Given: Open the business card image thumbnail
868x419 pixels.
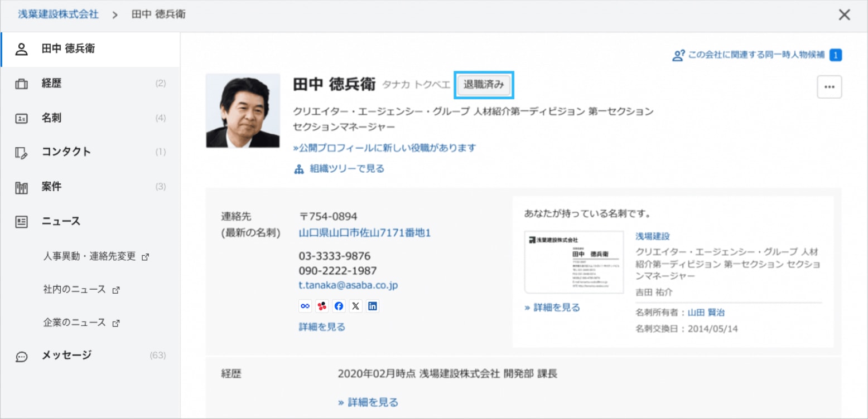Looking at the screenshot, I should point(574,262).
